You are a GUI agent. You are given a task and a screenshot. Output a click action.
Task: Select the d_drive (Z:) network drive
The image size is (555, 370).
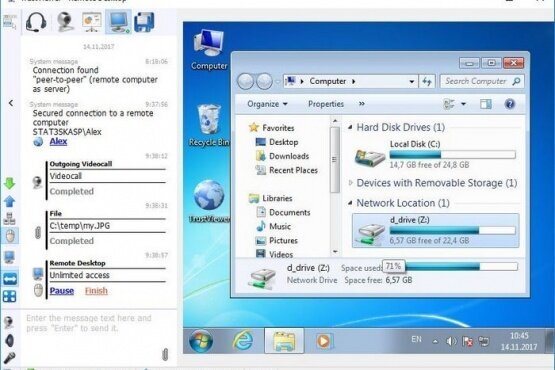[x=435, y=230]
